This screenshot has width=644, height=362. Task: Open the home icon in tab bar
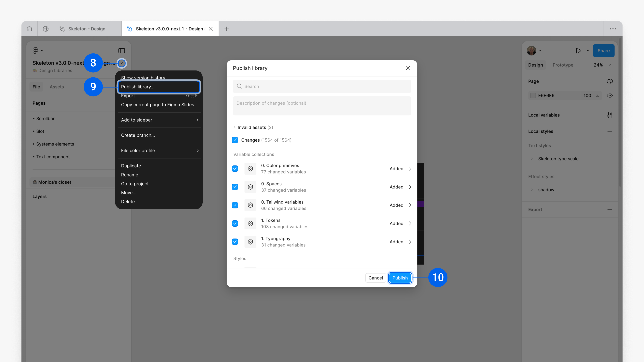click(x=30, y=29)
